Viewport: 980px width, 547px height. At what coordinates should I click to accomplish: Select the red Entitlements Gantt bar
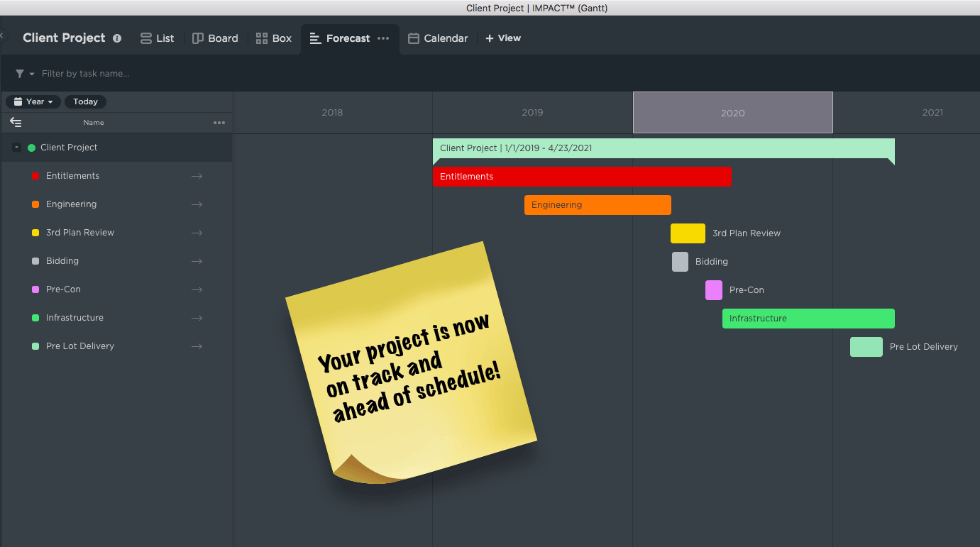click(582, 177)
